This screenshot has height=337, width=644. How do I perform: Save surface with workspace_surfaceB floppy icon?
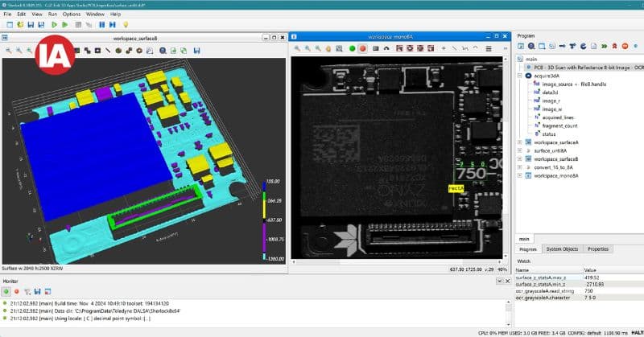(x=196, y=51)
